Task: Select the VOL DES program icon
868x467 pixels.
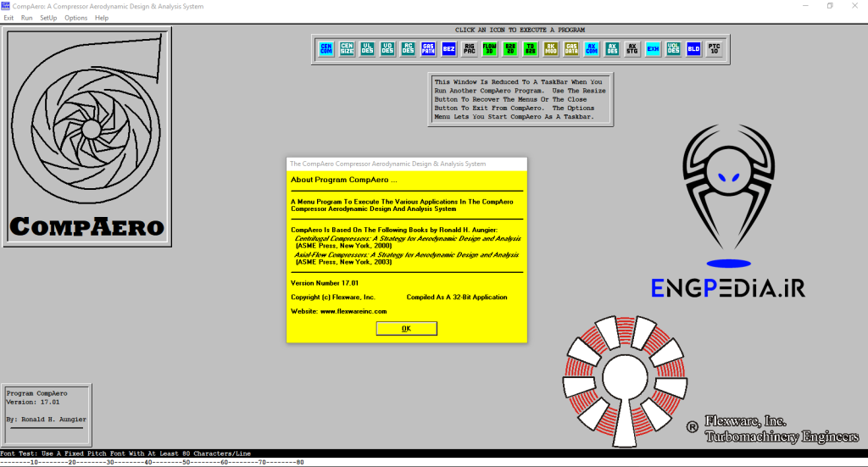Action: pos(673,49)
